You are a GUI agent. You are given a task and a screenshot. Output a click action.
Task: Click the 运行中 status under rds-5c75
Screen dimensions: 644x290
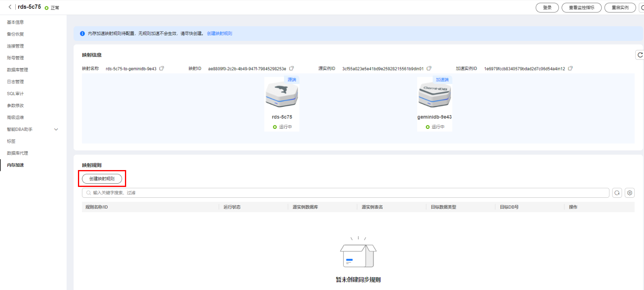[x=282, y=127]
